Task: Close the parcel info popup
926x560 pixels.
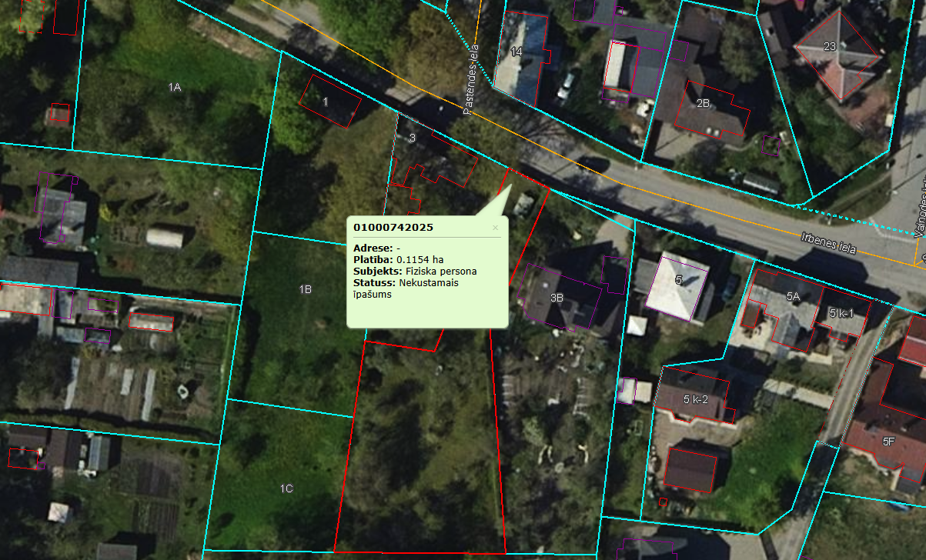Action: pyautogui.click(x=495, y=228)
